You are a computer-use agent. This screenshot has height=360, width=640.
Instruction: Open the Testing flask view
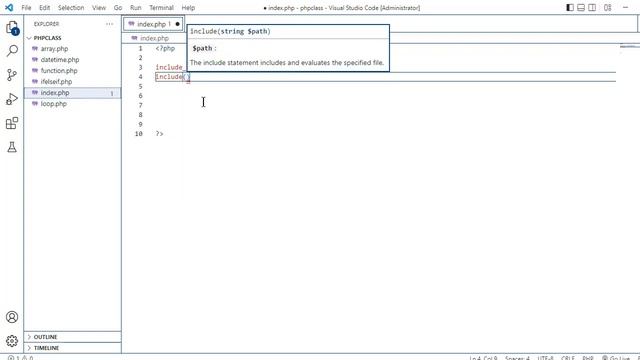[12, 147]
